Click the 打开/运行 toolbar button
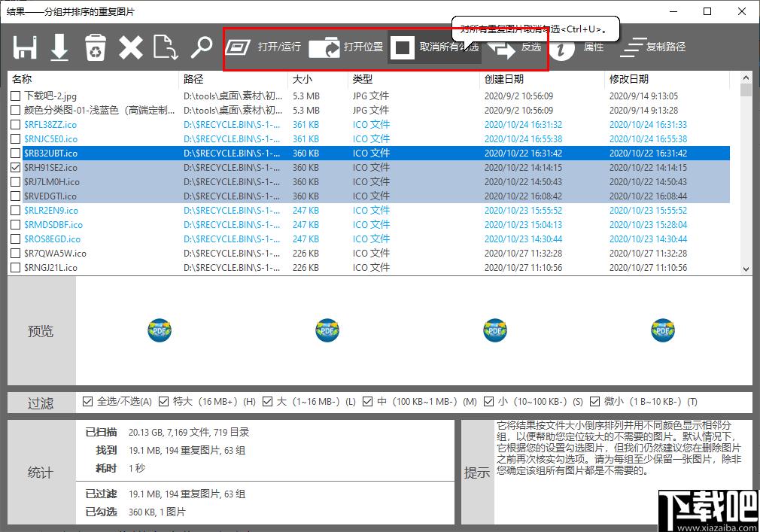Viewport: 760px width, 532px height. [263, 47]
